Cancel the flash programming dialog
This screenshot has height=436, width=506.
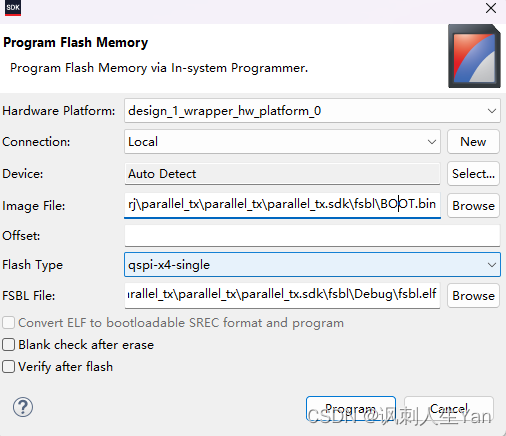pyautogui.click(x=449, y=409)
